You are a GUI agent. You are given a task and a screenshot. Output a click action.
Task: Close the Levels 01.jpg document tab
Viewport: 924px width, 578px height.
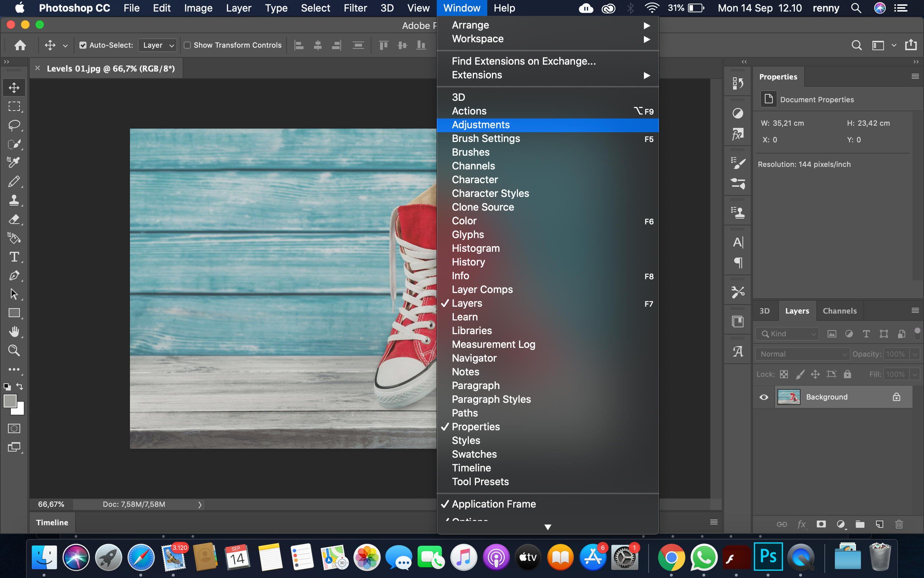[38, 68]
